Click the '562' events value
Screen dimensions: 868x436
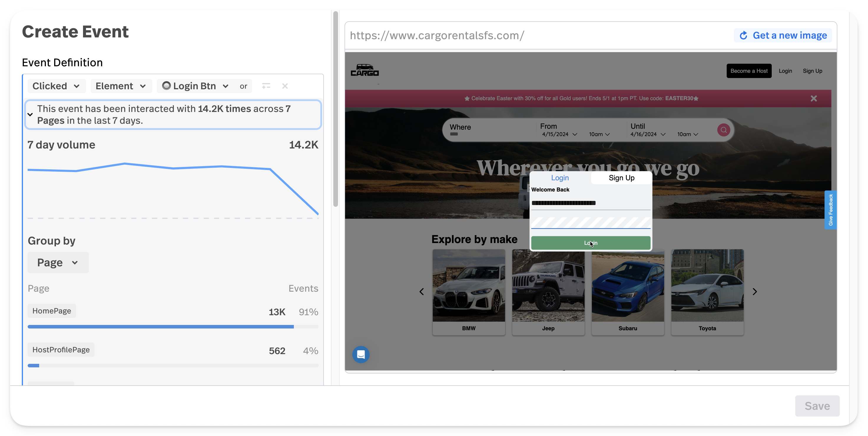point(277,351)
